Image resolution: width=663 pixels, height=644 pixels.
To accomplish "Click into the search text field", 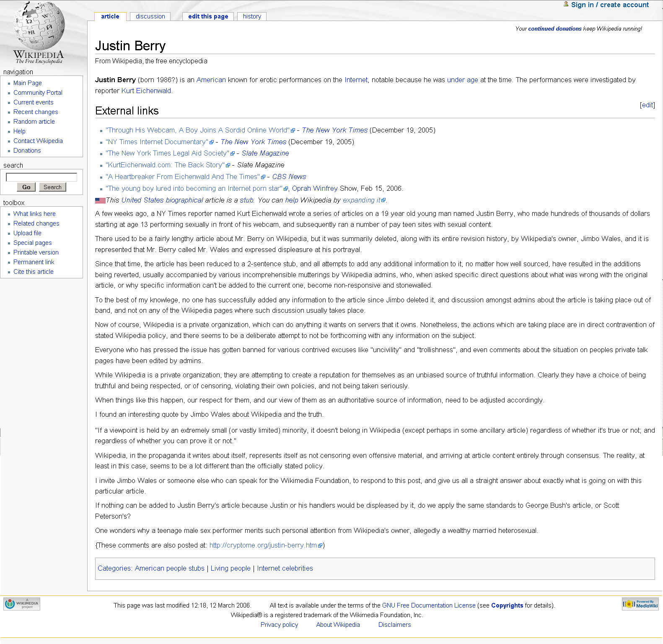I will (41, 177).
